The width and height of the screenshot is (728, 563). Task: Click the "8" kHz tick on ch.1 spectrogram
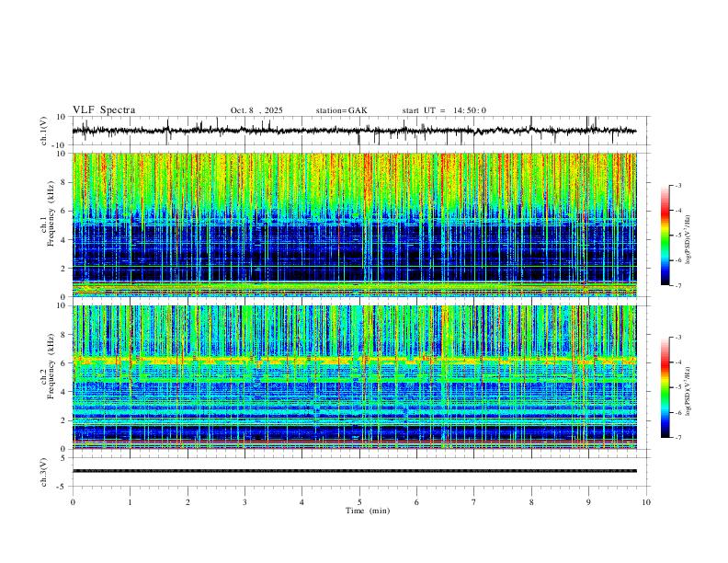64,182
